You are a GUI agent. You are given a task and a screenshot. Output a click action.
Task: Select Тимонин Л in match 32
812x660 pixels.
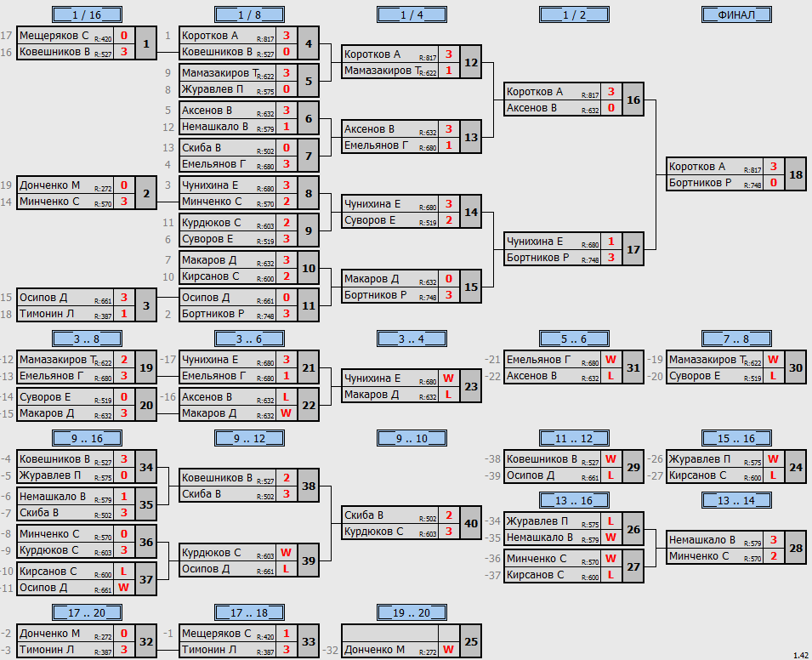coord(47,650)
